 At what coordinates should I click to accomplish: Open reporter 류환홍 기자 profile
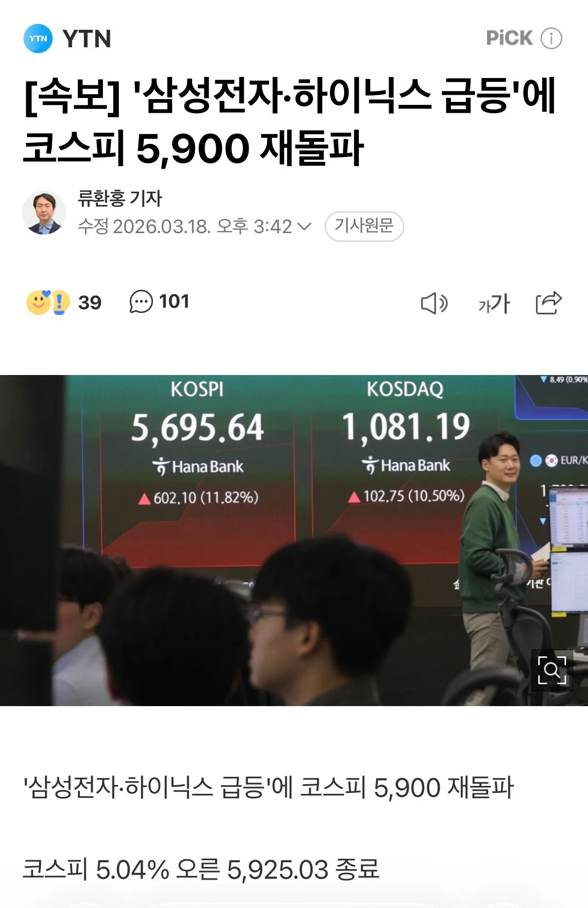point(120,198)
